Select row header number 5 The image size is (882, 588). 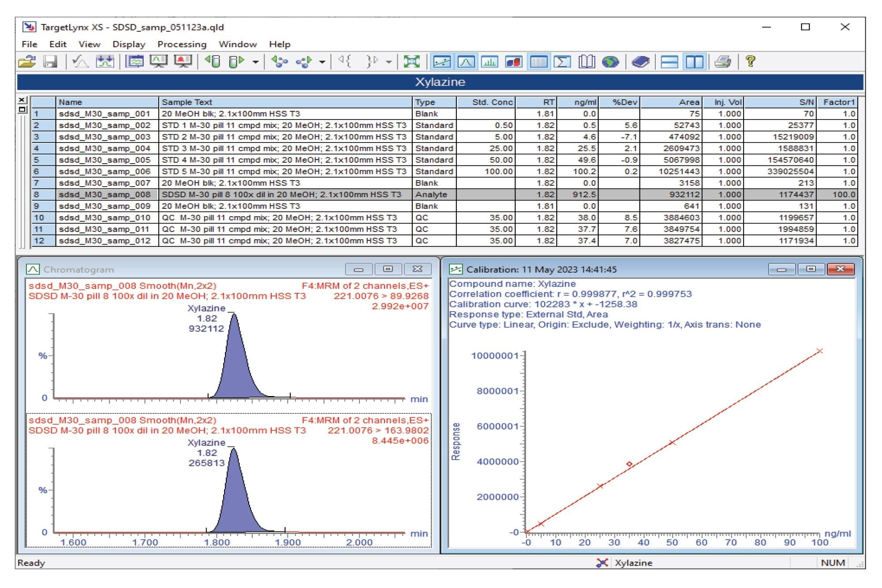44,160
